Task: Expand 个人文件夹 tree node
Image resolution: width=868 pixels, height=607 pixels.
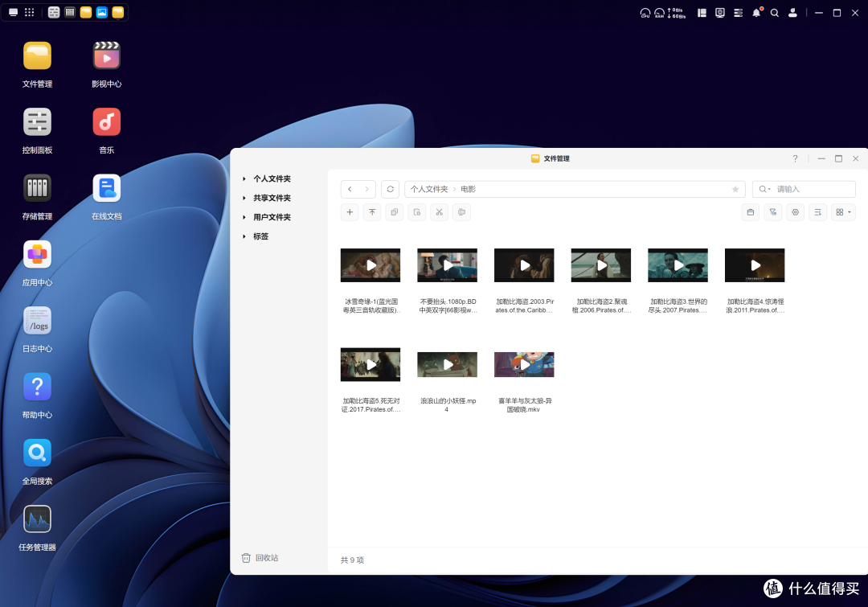Action: [244, 179]
